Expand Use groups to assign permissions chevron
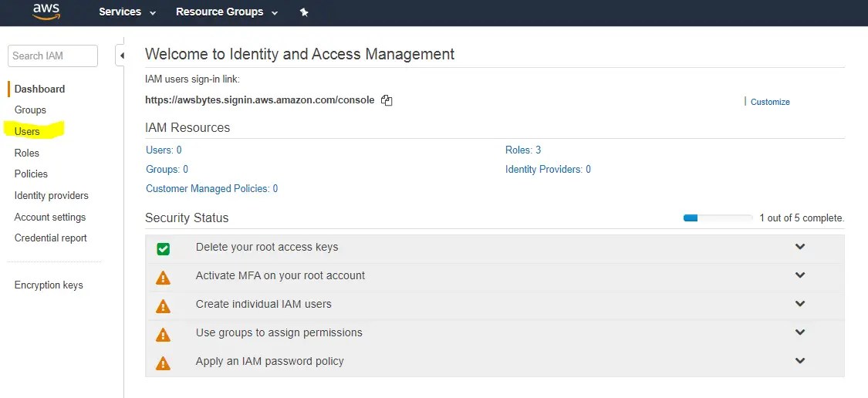The height and width of the screenshot is (398, 868). click(799, 332)
